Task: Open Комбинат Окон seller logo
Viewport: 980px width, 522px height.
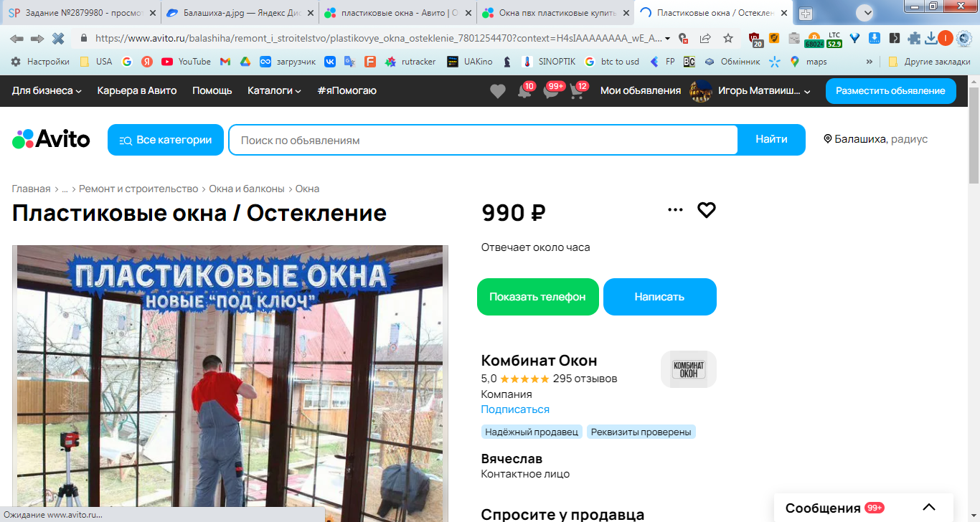Action: [x=688, y=369]
